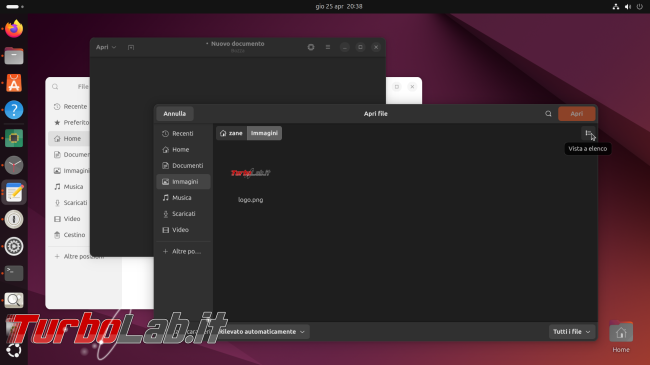
Task: Open Settings gear in the dock
Action: tap(14, 246)
